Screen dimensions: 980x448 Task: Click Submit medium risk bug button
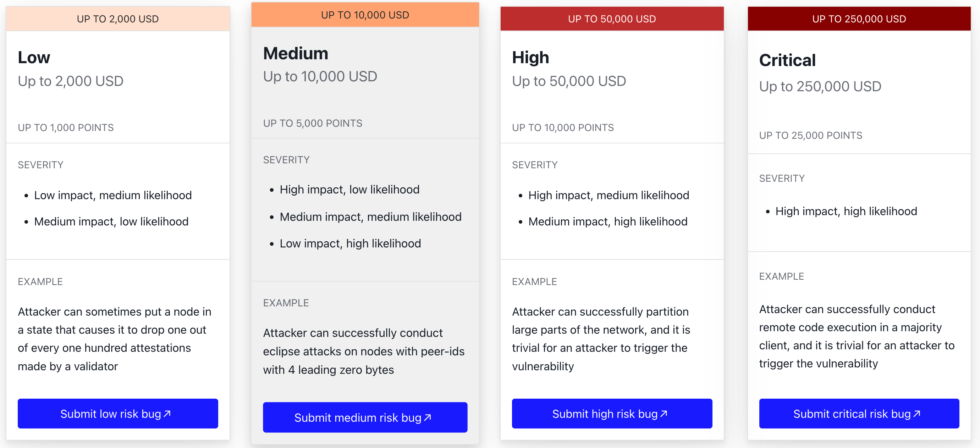click(364, 417)
